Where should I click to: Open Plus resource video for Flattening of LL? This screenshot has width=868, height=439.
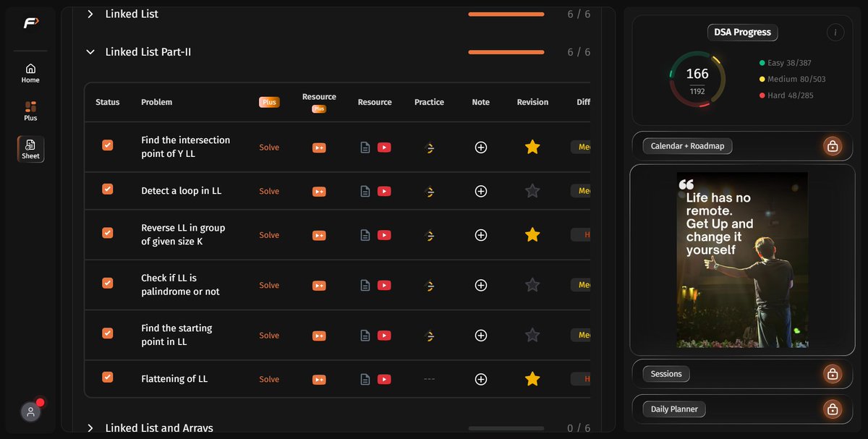click(x=319, y=379)
